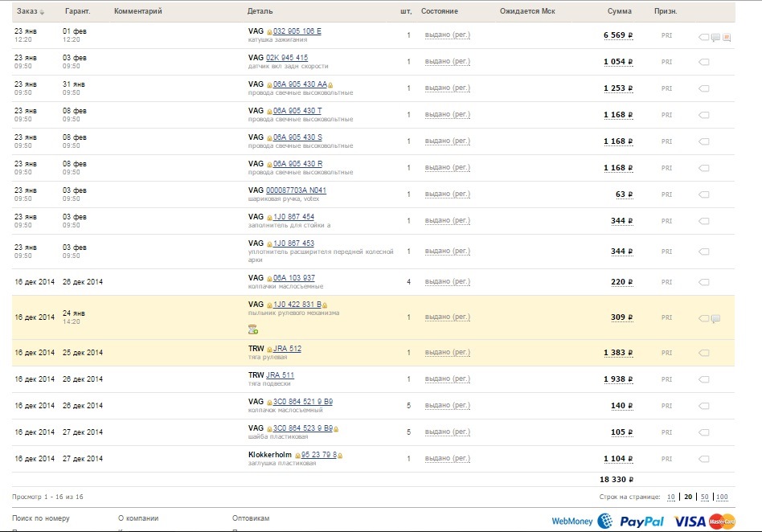Open part number 06A 905 430 AA
This screenshot has width=762, height=532.
(300, 84)
